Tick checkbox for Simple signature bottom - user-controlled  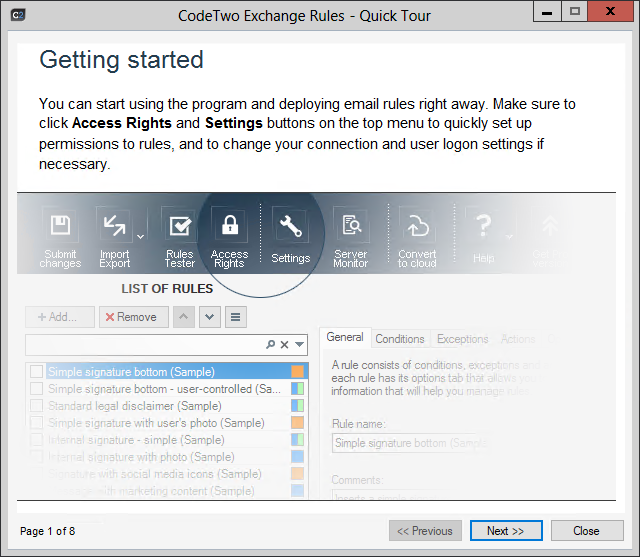tap(37, 388)
